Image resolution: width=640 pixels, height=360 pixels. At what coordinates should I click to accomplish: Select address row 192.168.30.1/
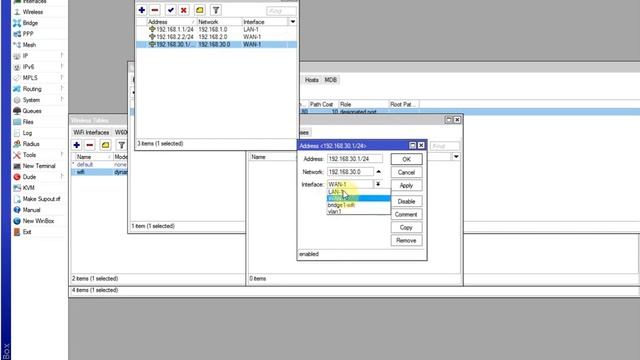pos(216,44)
